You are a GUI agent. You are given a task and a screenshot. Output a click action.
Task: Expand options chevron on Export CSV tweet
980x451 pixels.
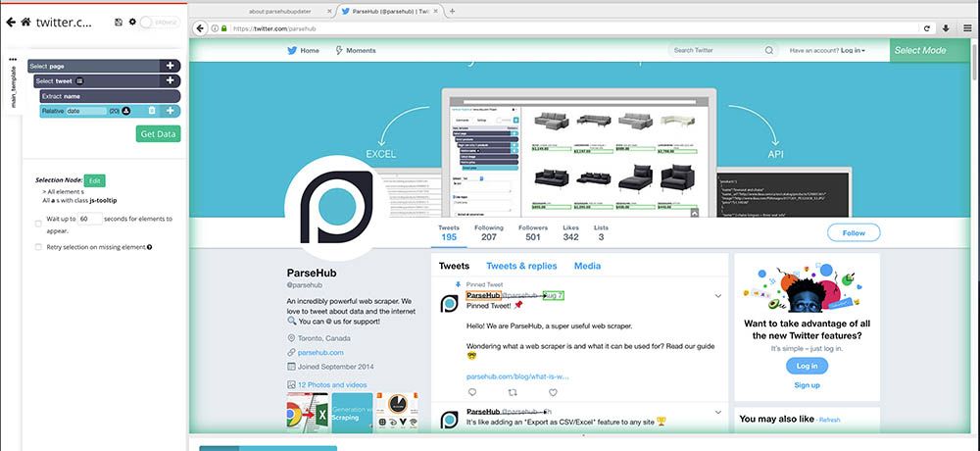tap(718, 412)
